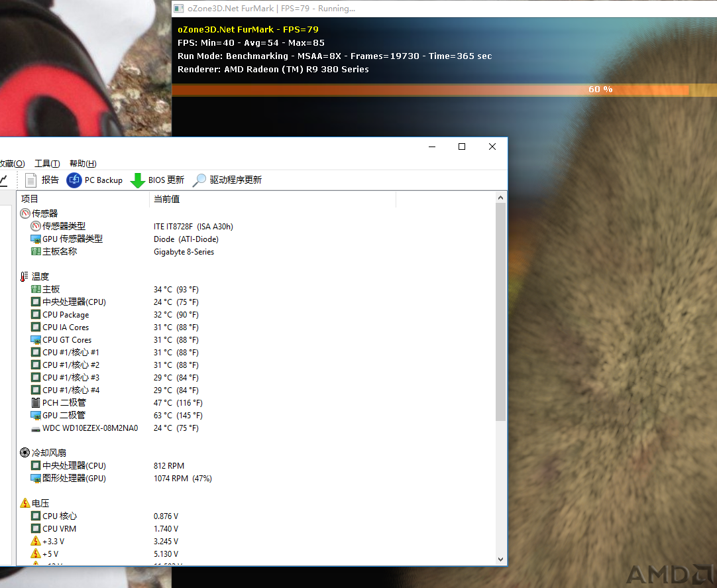Select the sensor group gauge icon

point(25,213)
